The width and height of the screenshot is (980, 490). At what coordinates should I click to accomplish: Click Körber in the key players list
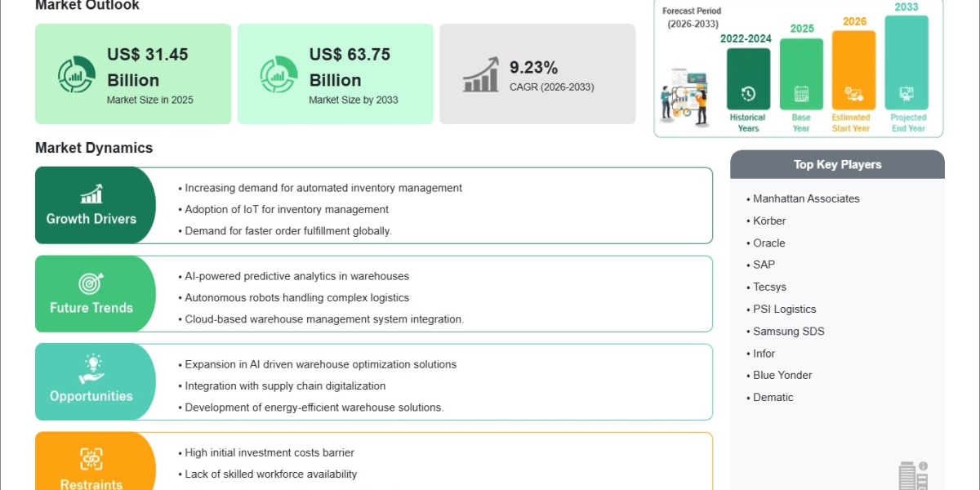point(769,220)
